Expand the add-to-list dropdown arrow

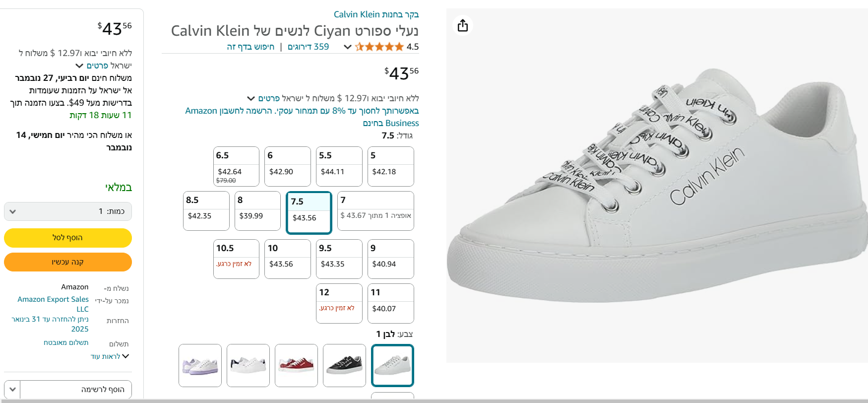tap(12, 389)
